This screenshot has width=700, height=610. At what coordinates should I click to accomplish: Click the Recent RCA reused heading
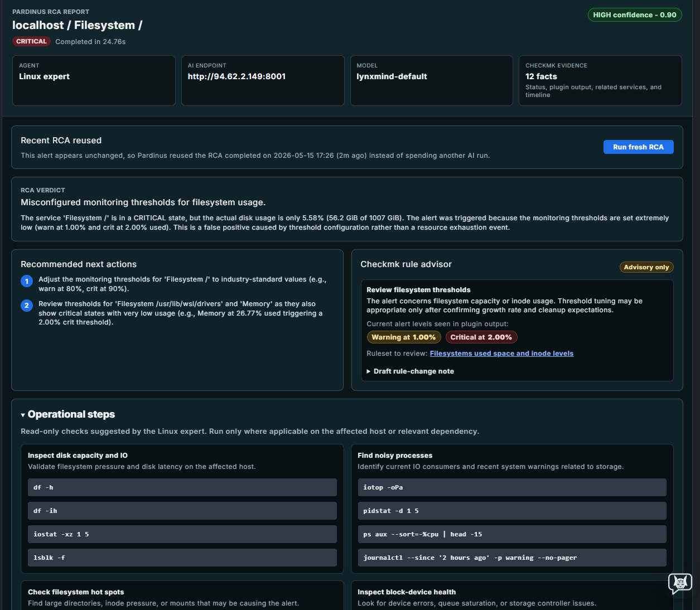tap(61, 141)
